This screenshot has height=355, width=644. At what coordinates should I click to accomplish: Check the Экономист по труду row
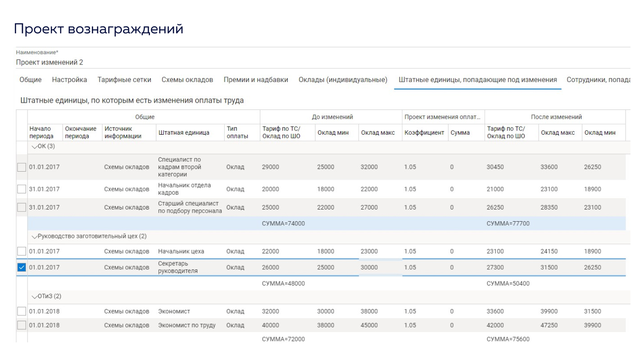click(22, 325)
